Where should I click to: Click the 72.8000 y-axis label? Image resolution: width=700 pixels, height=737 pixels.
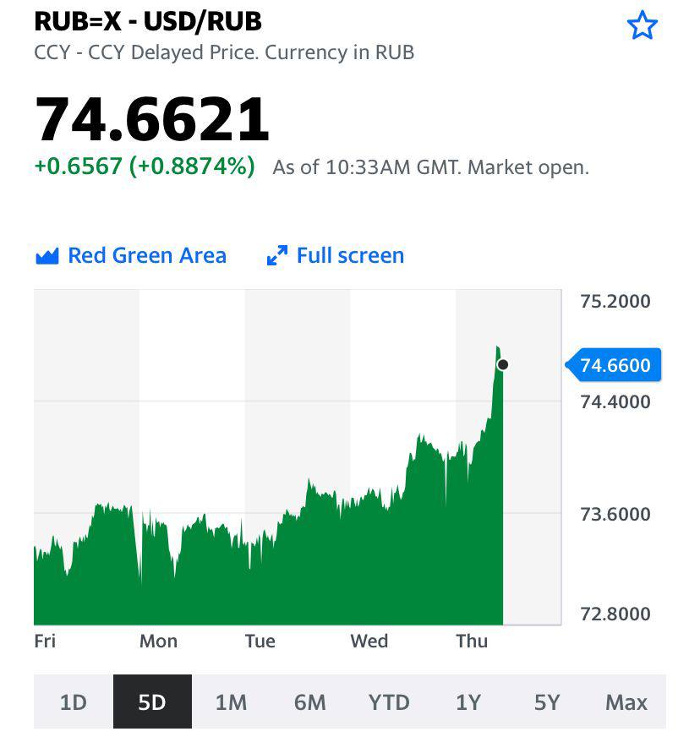click(x=615, y=614)
